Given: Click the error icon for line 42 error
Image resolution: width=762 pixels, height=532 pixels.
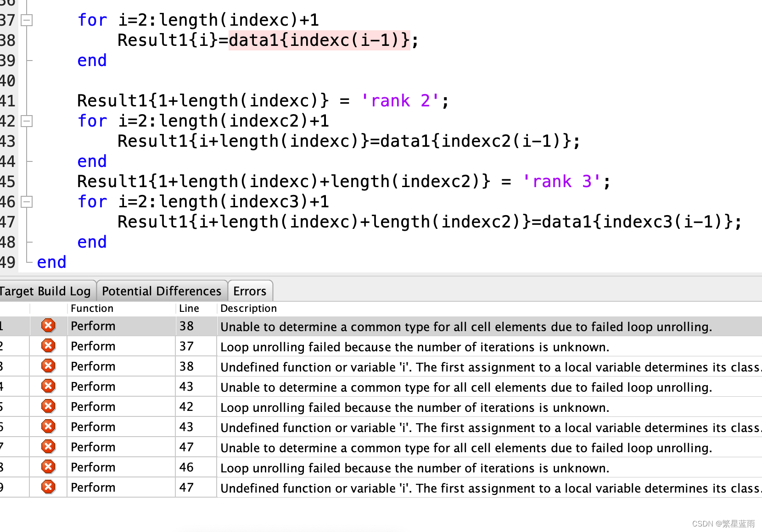Looking at the screenshot, I should (48, 406).
